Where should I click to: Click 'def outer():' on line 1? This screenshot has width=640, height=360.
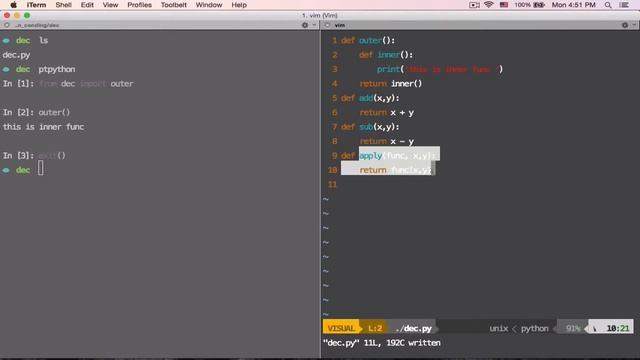point(368,40)
